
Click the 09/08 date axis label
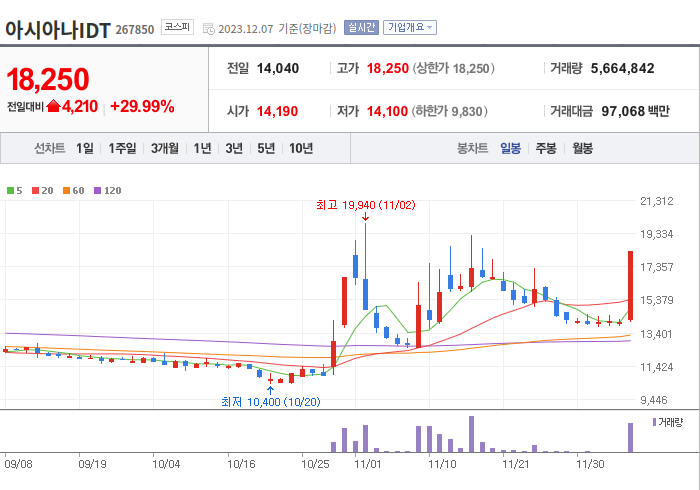point(18,464)
